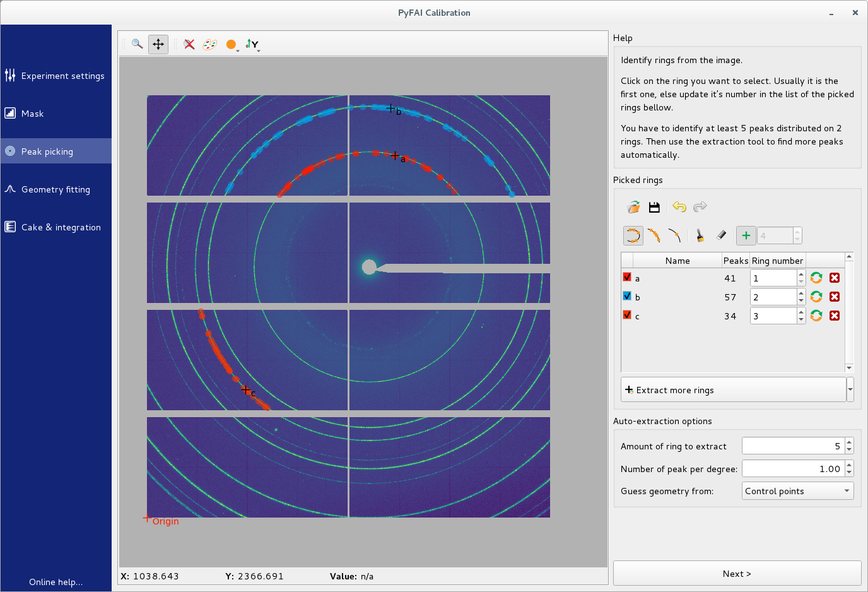The height and width of the screenshot is (592, 868).
Task: Reset the zoom with the crossed magnifier icon
Action: point(189,44)
